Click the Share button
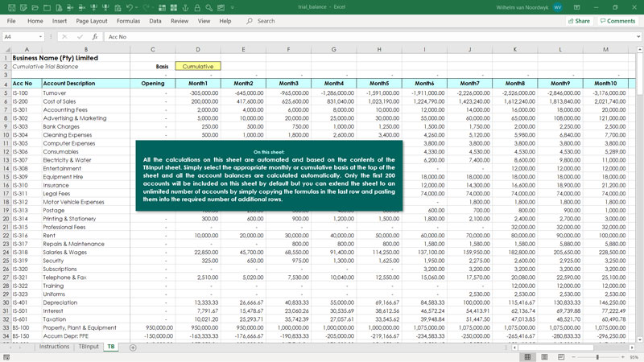The image size is (644, 362). coord(579,21)
